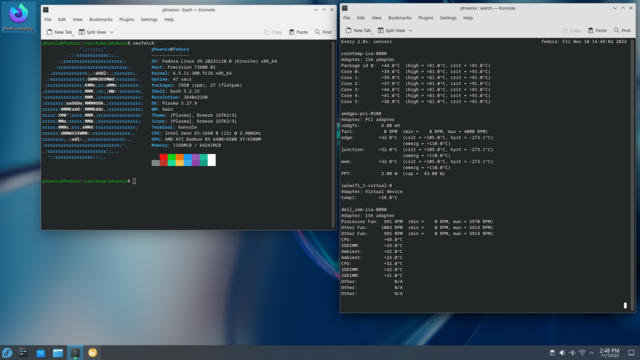This screenshot has height=360, width=640.
Task: Open the View menu in the bash Konsole window
Action: point(78,19)
